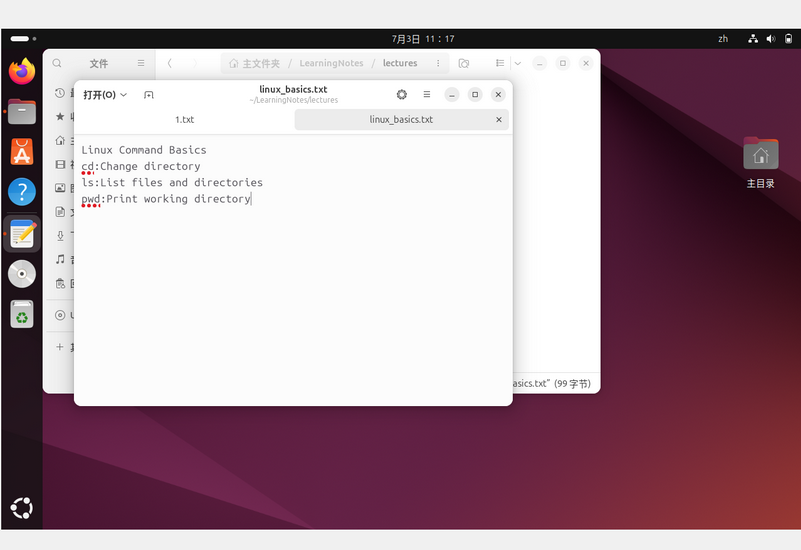Click the Pictures icon in Files sidebar
This screenshot has height=550, width=801.
click(x=60, y=188)
